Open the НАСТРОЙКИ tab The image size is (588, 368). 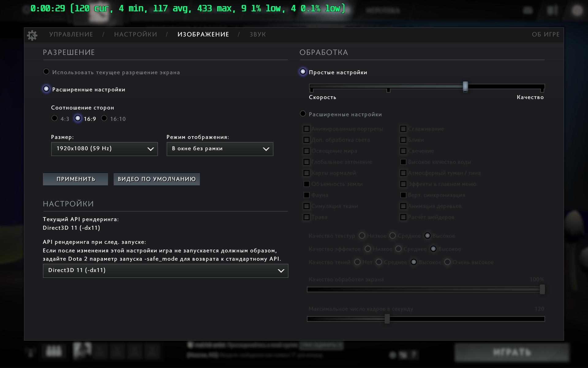(x=135, y=34)
